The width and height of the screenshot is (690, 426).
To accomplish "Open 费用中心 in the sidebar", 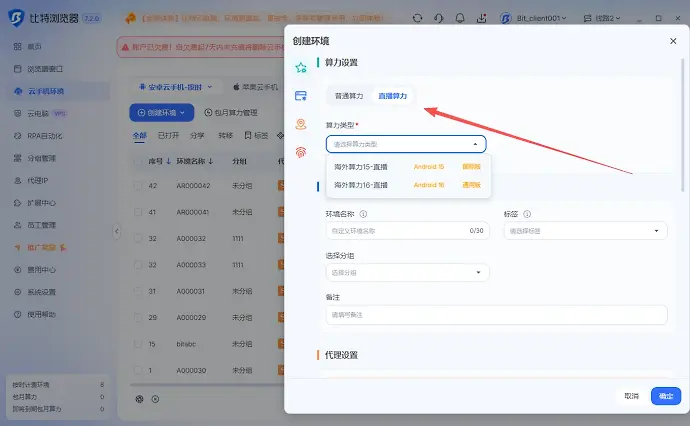I will tap(35, 270).
